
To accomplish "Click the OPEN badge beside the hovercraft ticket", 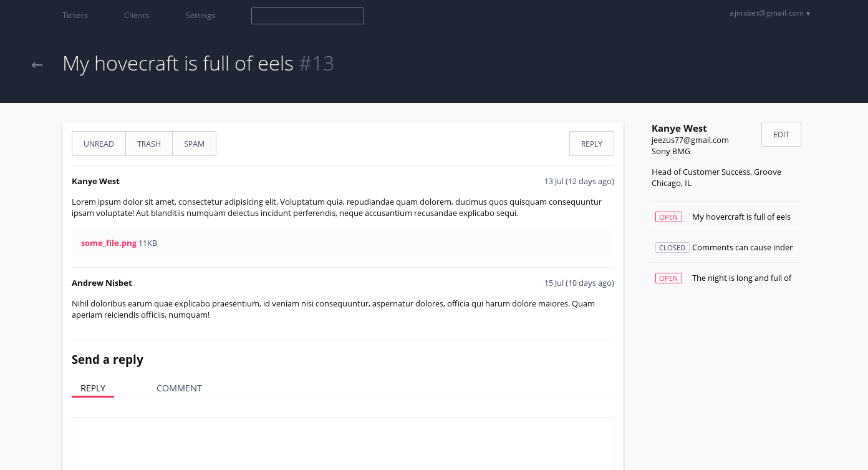I will [668, 217].
